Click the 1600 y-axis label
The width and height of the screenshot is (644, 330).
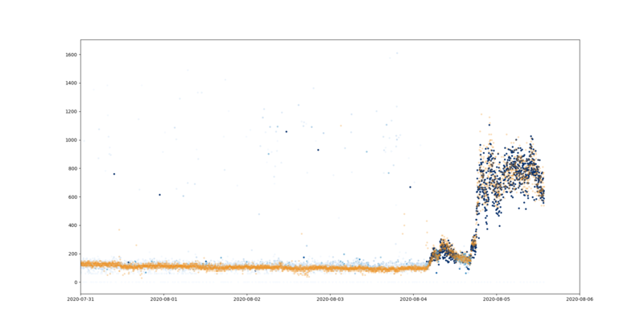72,55
